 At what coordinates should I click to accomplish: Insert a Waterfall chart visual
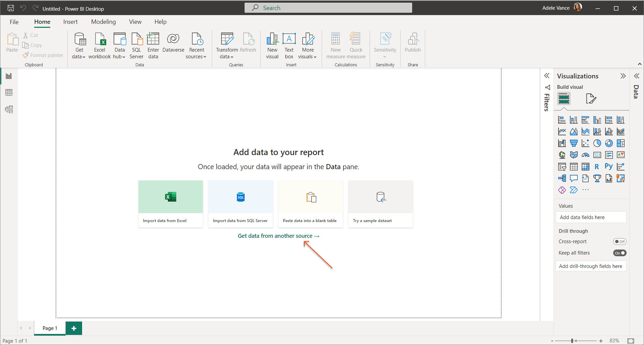(x=562, y=143)
